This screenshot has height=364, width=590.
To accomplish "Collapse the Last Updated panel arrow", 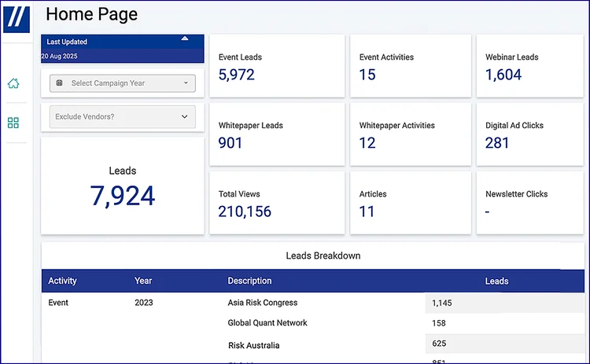I will [184, 38].
